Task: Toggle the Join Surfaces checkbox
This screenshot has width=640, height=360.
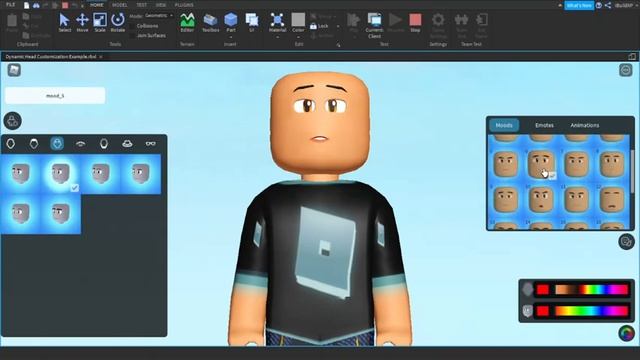Action: pos(133,36)
